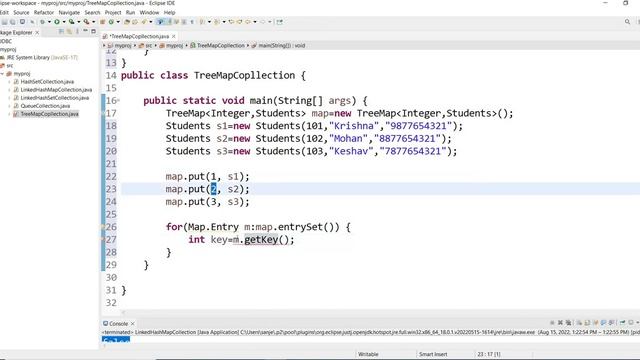Screen dimensions: 640x360
Task: Open the Coverage launch dropdown arrow
Action: click(x=79, y=22)
